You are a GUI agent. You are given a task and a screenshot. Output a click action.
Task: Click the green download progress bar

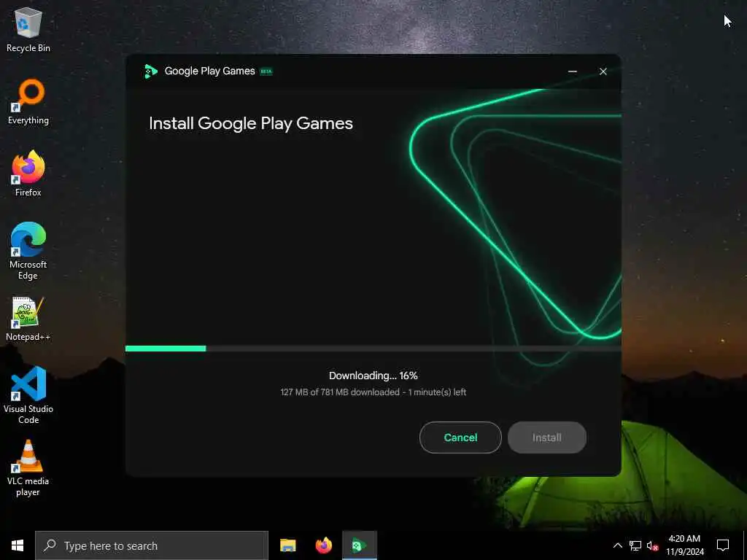point(166,349)
